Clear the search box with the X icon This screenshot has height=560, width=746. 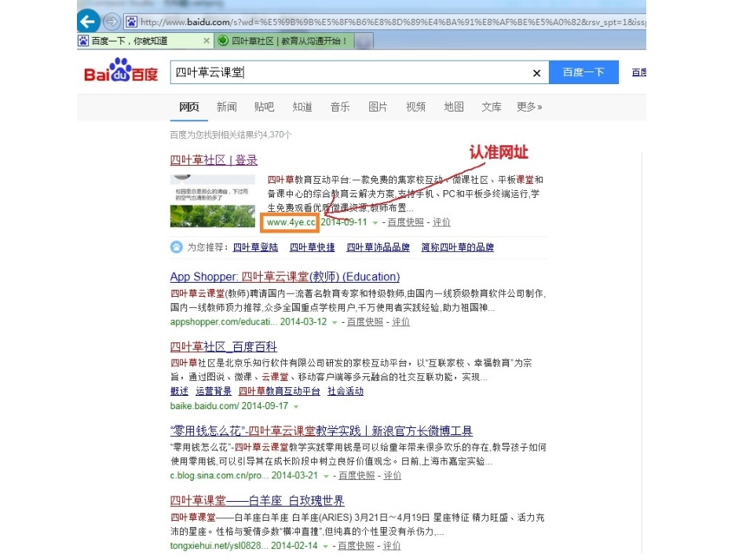(536, 73)
